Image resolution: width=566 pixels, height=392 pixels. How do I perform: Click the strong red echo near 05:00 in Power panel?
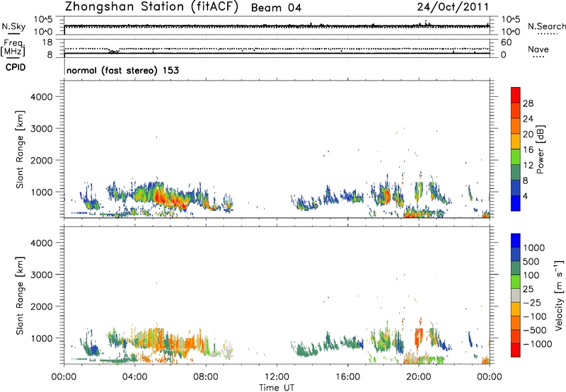pos(158,197)
